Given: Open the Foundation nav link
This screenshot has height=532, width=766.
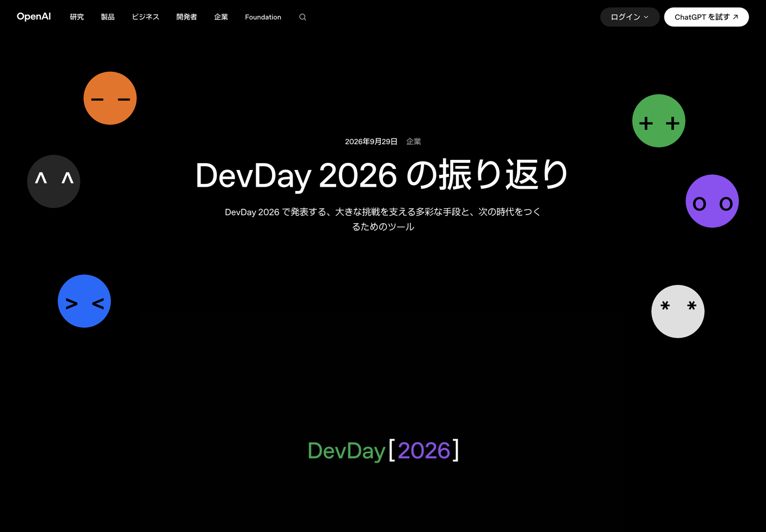Looking at the screenshot, I should pyautogui.click(x=263, y=17).
